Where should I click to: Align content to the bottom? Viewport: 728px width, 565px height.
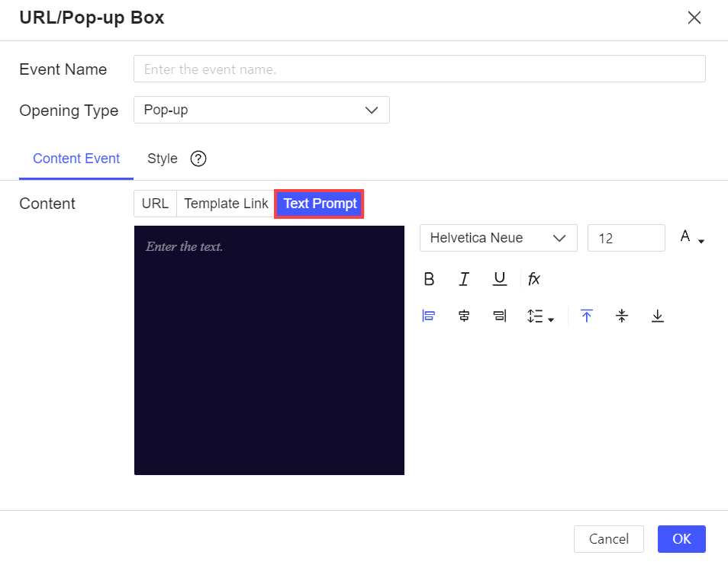[x=657, y=316]
